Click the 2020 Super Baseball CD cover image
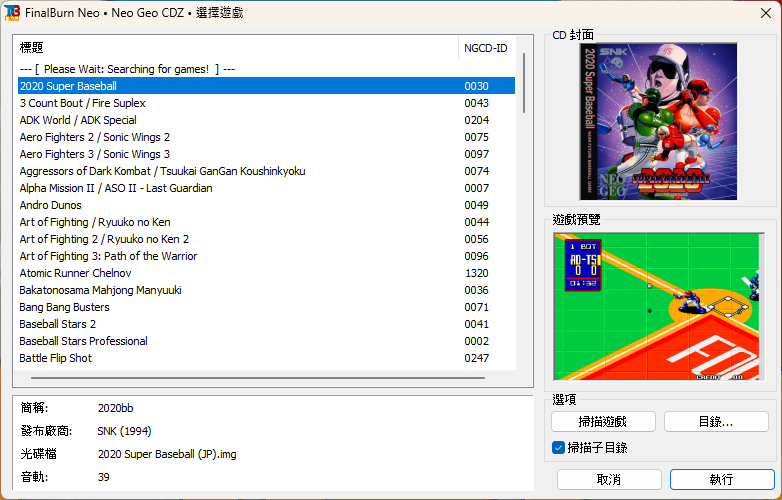Image resolution: width=782 pixels, height=500 pixels. 658,122
